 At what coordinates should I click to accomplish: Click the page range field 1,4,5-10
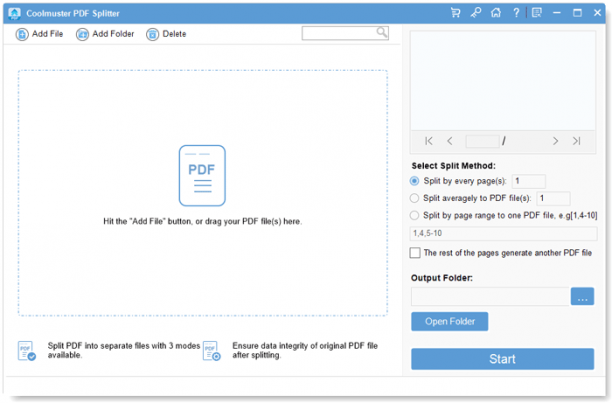coord(503,233)
